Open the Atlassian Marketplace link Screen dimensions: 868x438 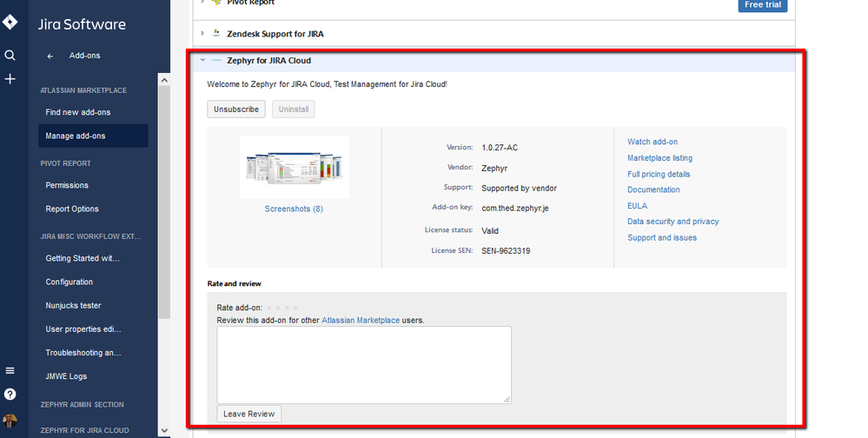pyautogui.click(x=361, y=320)
